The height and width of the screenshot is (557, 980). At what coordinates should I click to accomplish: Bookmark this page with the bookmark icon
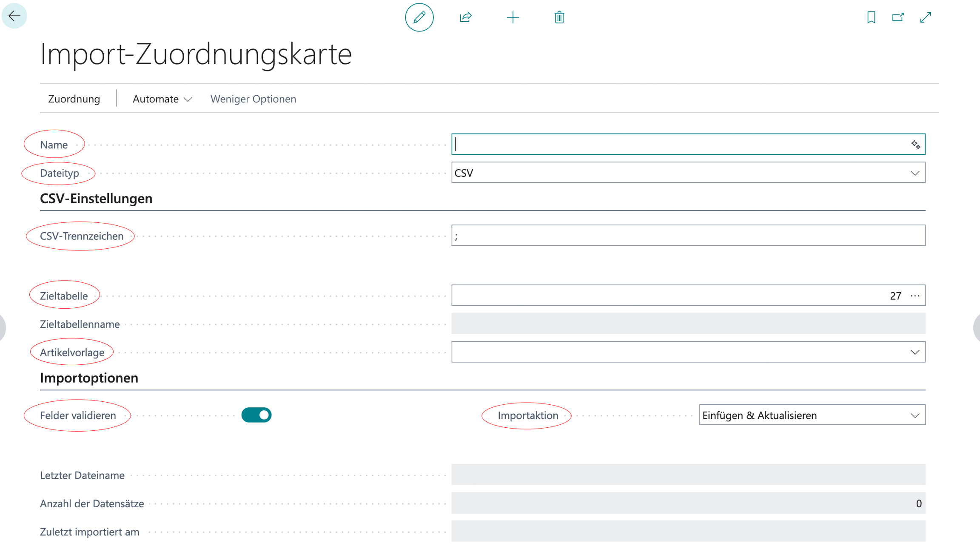click(x=871, y=17)
